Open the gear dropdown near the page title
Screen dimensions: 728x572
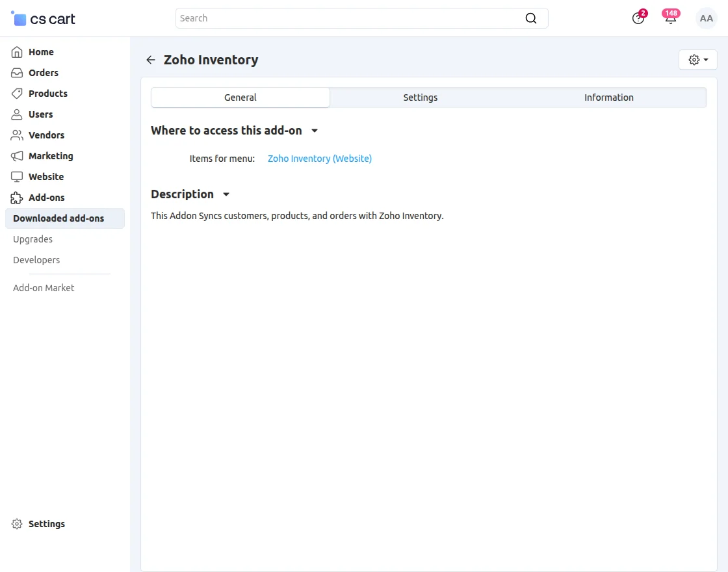[x=697, y=59]
